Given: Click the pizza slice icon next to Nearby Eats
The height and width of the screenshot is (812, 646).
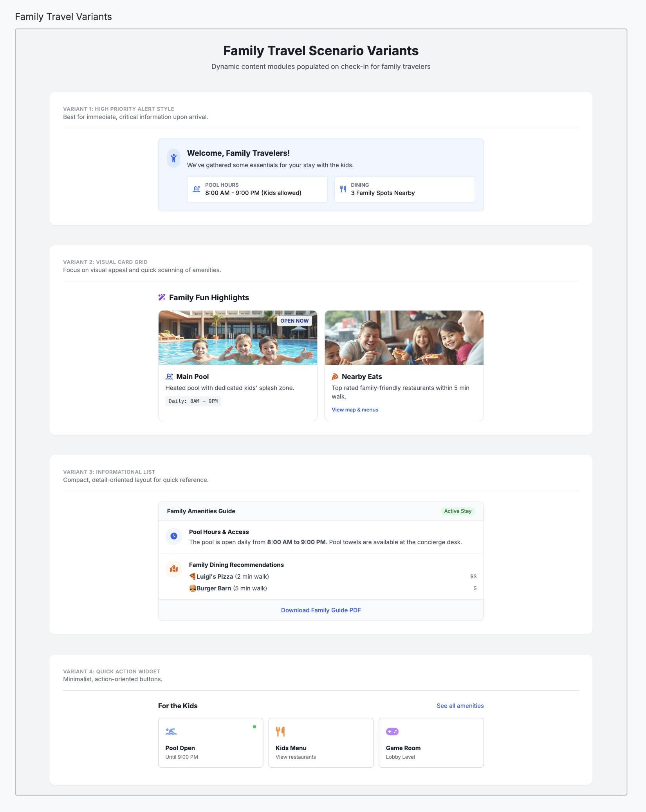Looking at the screenshot, I should tap(335, 377).
